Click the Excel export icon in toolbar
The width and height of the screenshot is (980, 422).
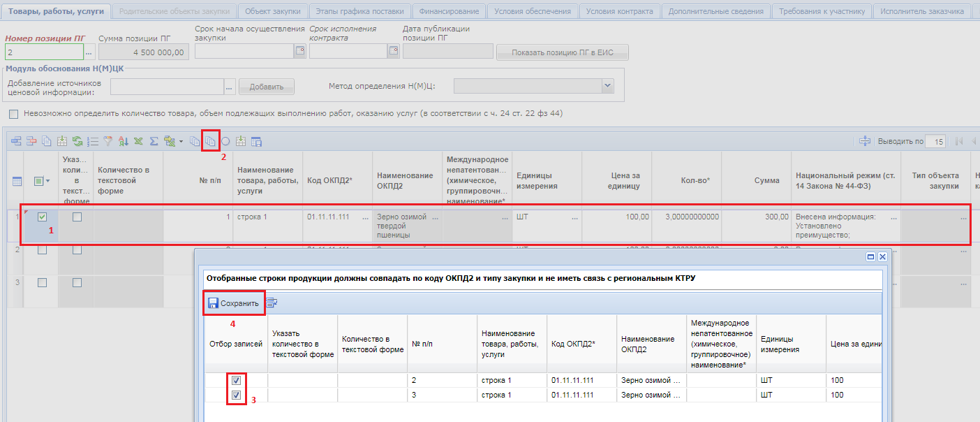tap(138, 142)
